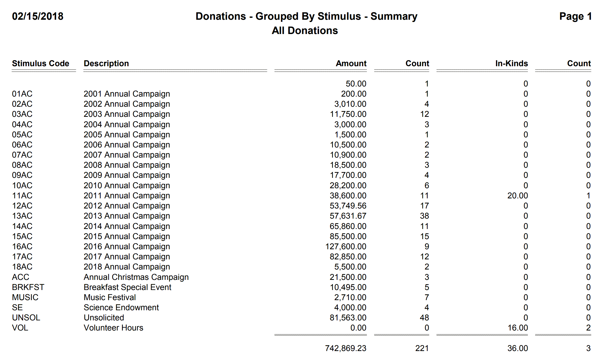Click description '2013 Annual Campaign'

point(127,216)
